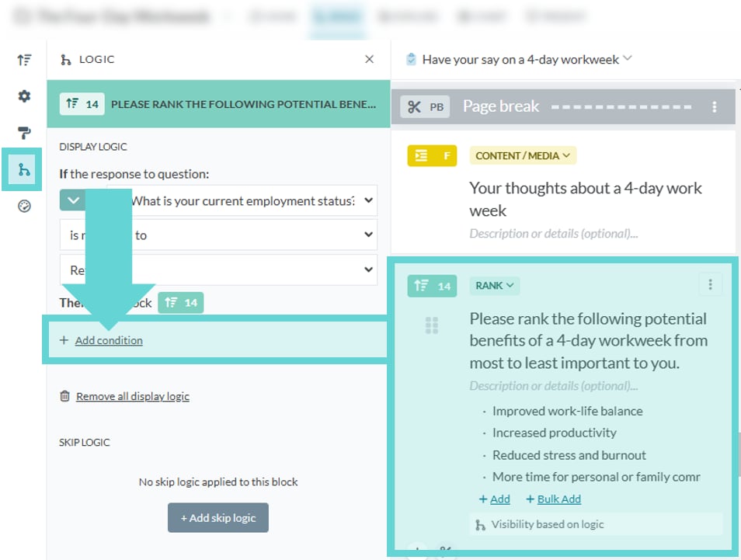Close the Logic panel
The height and width of the screenshot is (560, 741).
click(x=370, y=59)
